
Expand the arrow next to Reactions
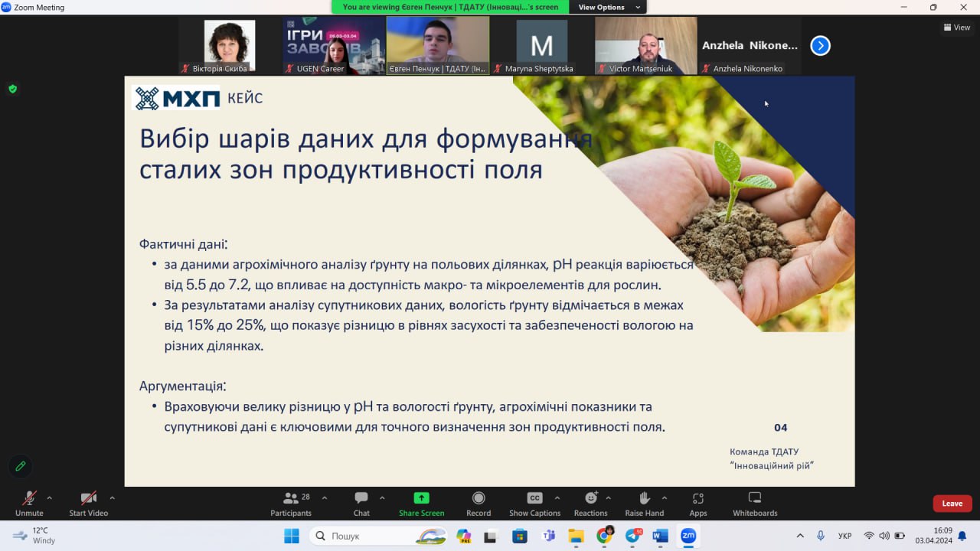[610, 497]
